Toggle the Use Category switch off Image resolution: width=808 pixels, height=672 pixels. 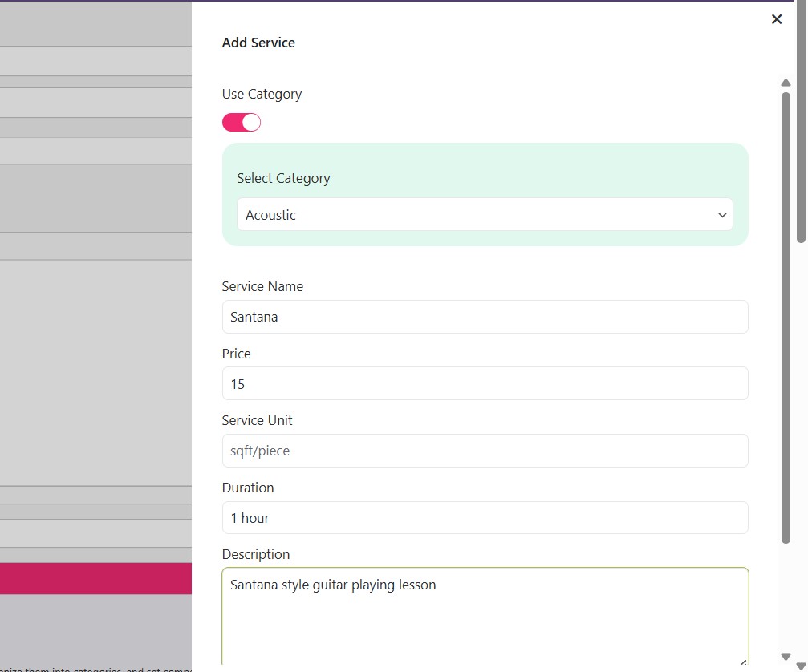242,123
